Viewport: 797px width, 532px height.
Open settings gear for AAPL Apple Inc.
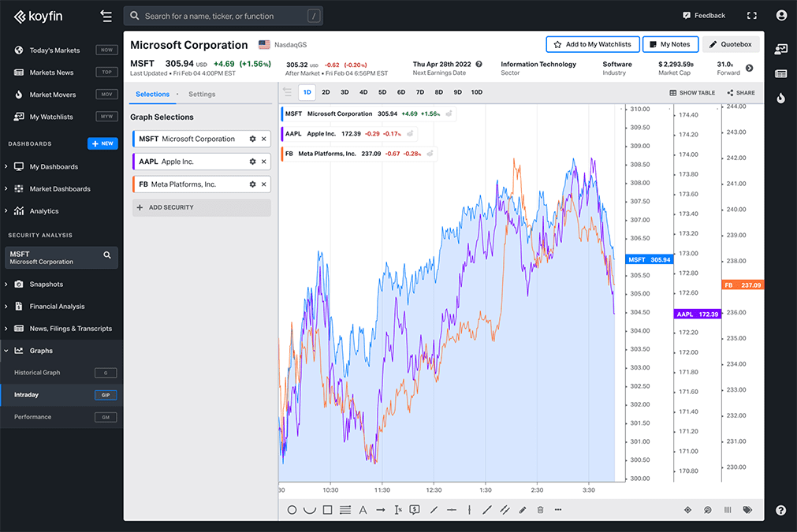click(252, 162)
